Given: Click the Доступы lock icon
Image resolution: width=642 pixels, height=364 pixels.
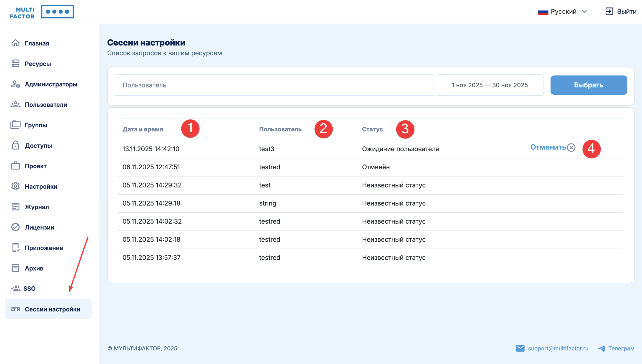Looking at the screenshot, I should pyautogui.click(x=16, y=145).
